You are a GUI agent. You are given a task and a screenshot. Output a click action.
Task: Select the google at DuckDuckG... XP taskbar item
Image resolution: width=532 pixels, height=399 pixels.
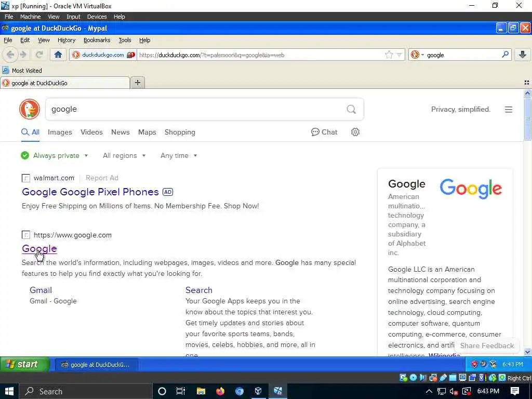click(96, 365)
